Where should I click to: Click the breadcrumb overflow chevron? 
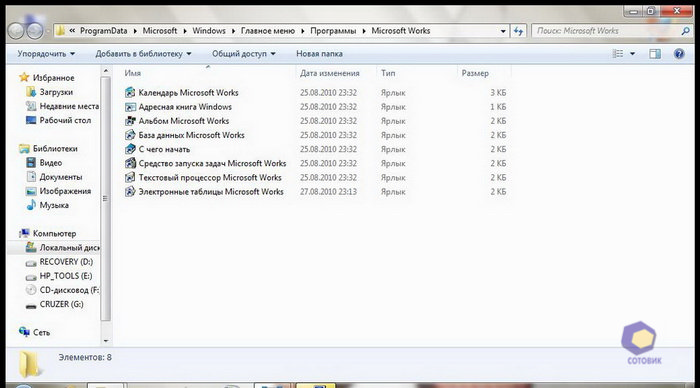coord(72,31)
